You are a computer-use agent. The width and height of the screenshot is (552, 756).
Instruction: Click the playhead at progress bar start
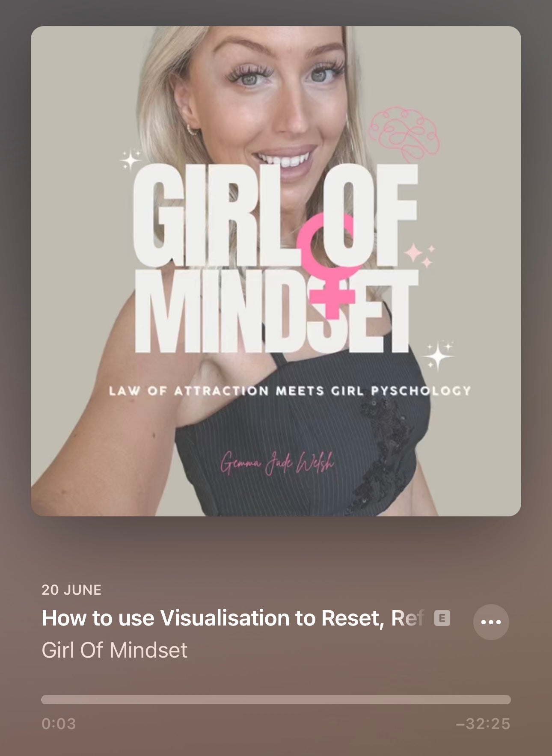(x=42, y=700)
